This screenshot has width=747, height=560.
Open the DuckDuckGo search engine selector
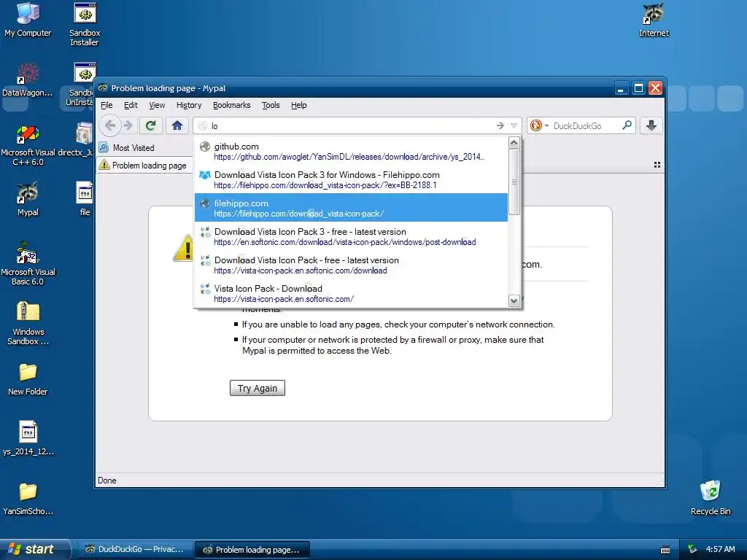tap(539, 125)
